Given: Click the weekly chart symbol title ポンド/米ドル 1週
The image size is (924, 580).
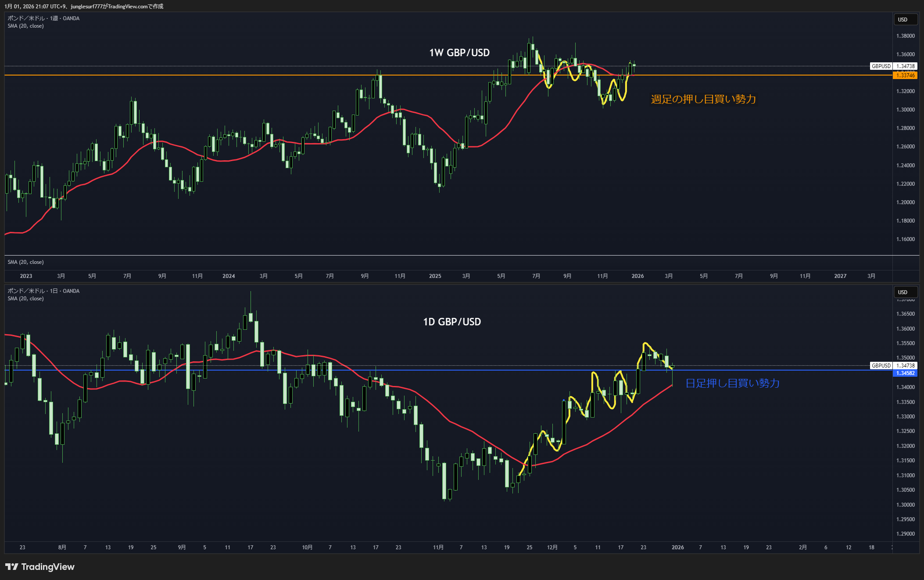Looking at the screenshot, I should pyautogui.click(x=43, y=18).
